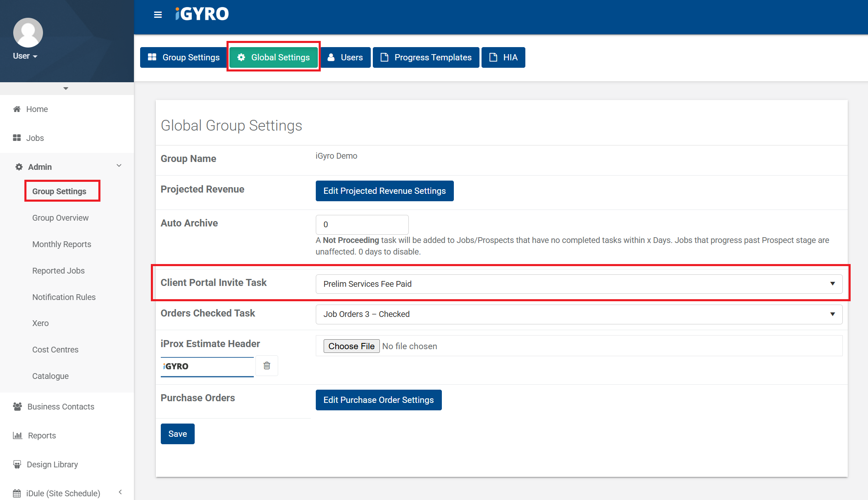Expand the iDule (Site Schedule) chevron
Image resolution: width=868 pixels, height=500 pixels.
tap(120, 492)
